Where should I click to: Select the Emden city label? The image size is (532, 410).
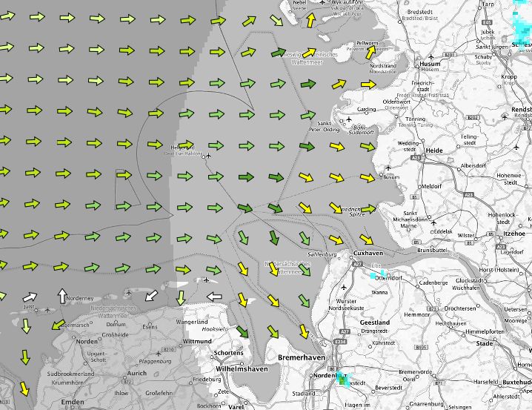click(x=73, y=401)
